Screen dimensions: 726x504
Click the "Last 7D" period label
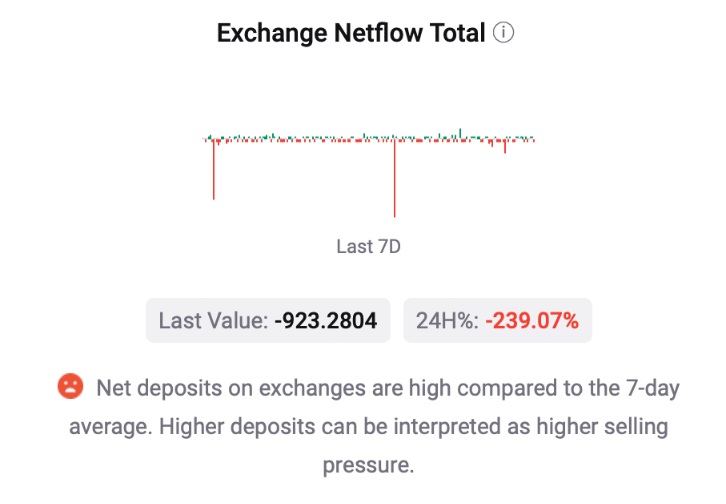tap(368, 246)
